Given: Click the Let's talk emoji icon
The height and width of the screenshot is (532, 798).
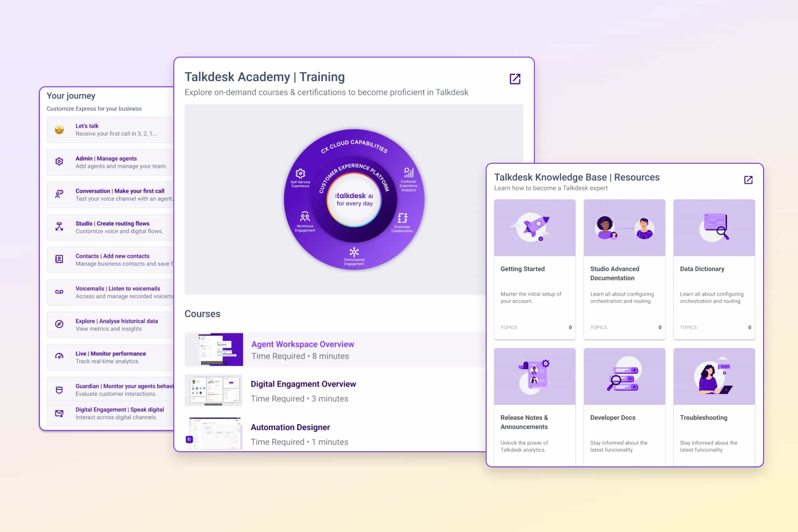Looking at the screenshot, I should click(x=59, y=129).
